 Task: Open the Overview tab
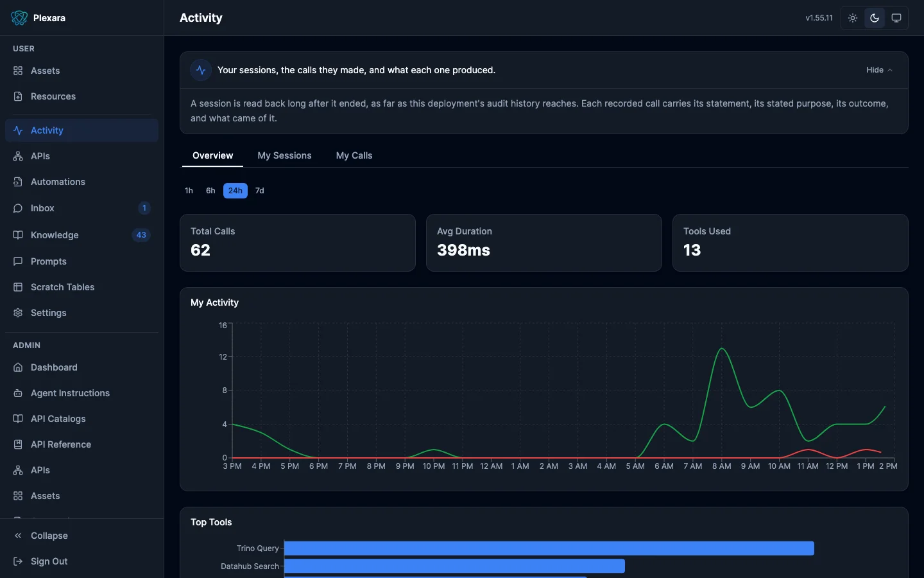click(x=212, y=155)
